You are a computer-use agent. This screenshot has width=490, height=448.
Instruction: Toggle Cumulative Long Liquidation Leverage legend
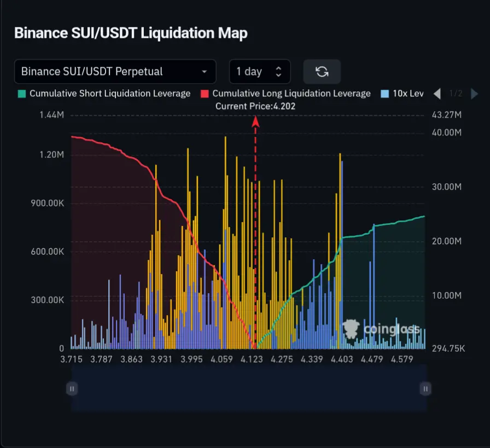pyautogui.click(x=285, y=94)
